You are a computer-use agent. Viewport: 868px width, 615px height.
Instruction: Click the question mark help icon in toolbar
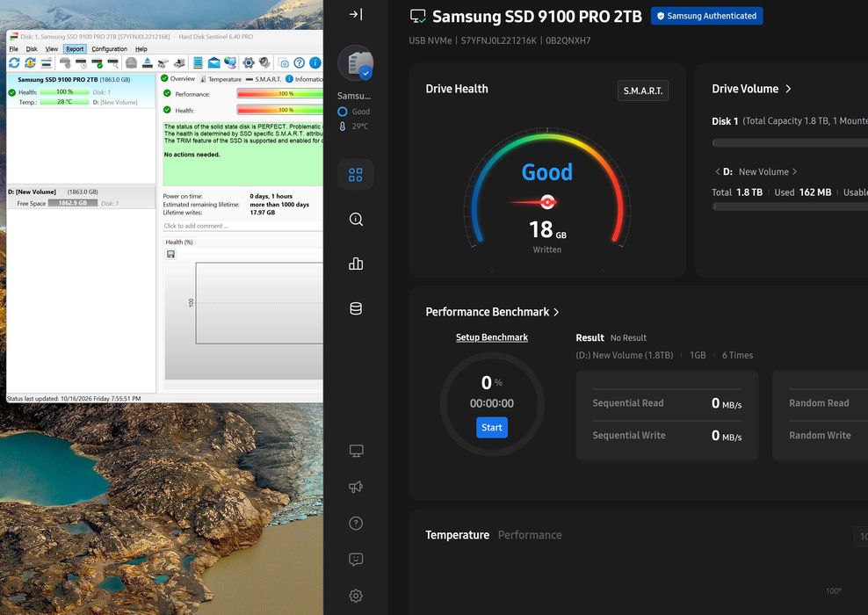[x=299, y=63]
